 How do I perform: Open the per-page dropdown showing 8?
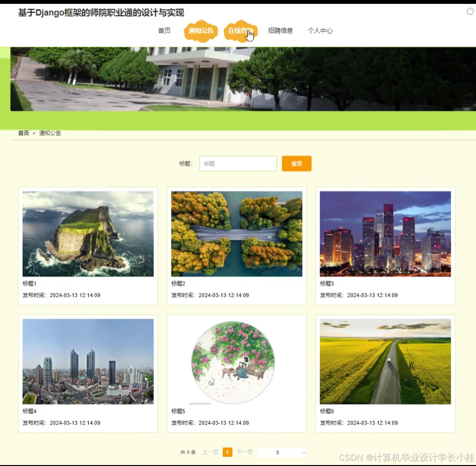[282, 452]
